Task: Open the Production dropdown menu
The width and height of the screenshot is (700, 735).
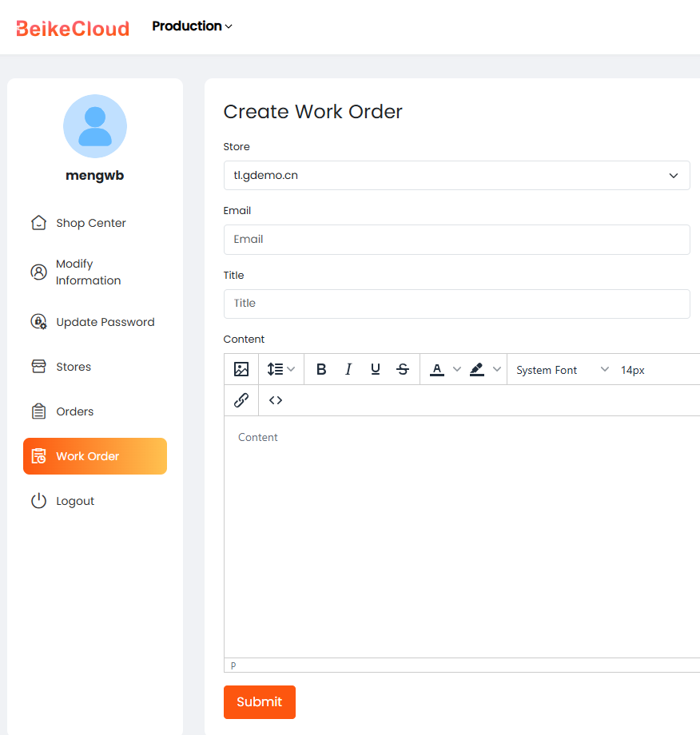Action: point(192,26)
